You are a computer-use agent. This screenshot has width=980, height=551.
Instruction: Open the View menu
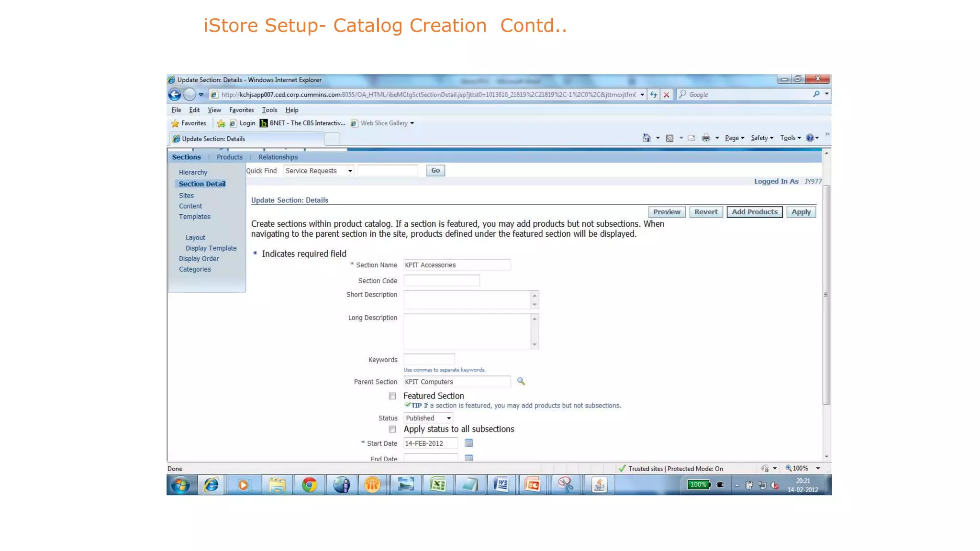point(214,110)
